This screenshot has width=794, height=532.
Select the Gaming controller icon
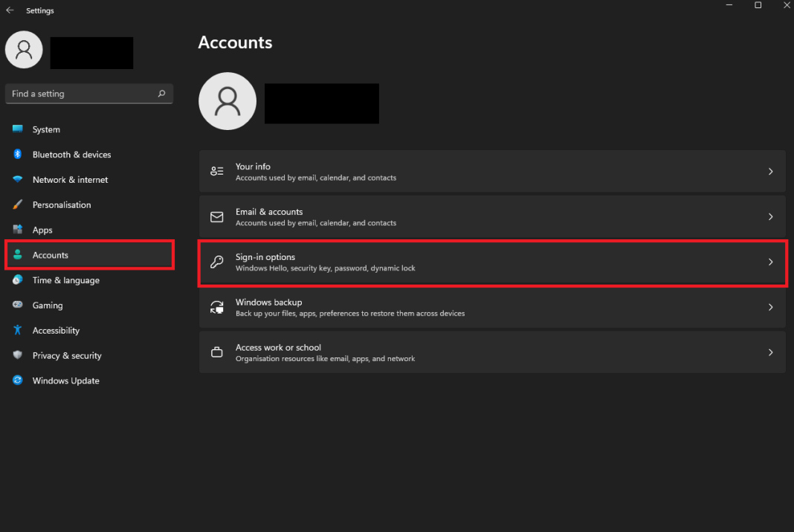(16, 305)
